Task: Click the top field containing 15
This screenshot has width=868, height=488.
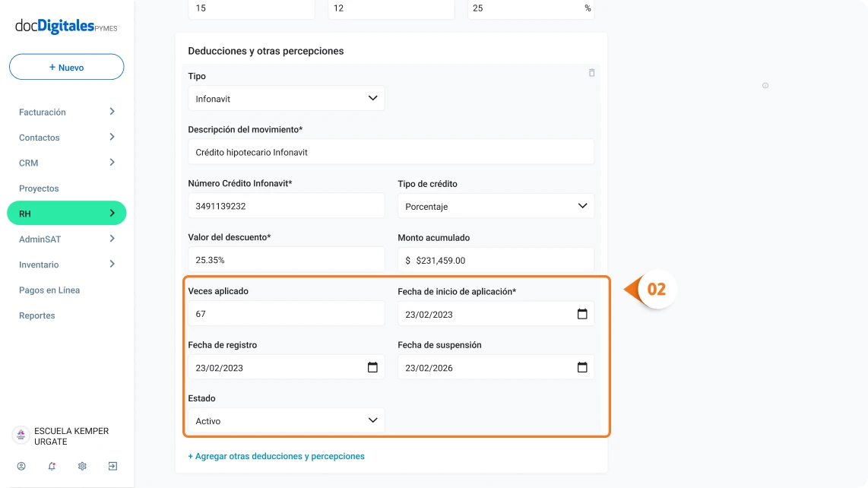Action: [x=252, y=9]
